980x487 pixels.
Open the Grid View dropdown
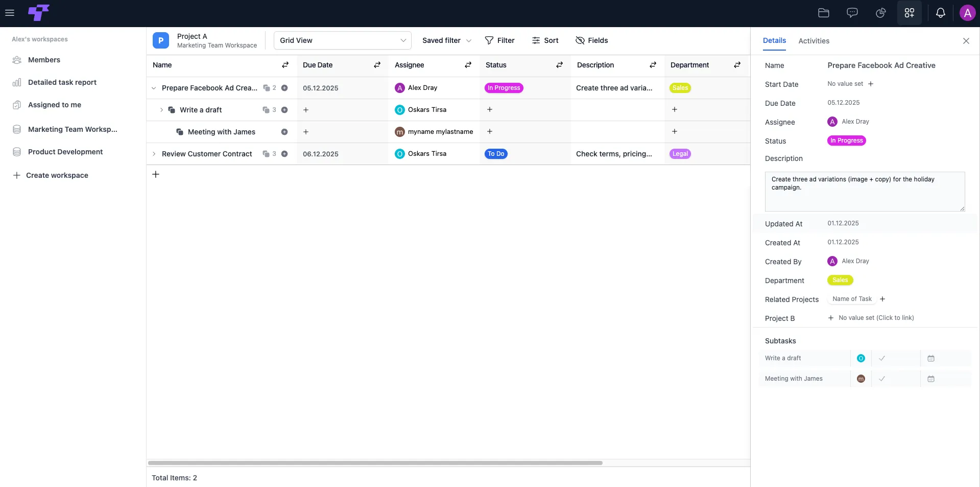tap(343, 40)
